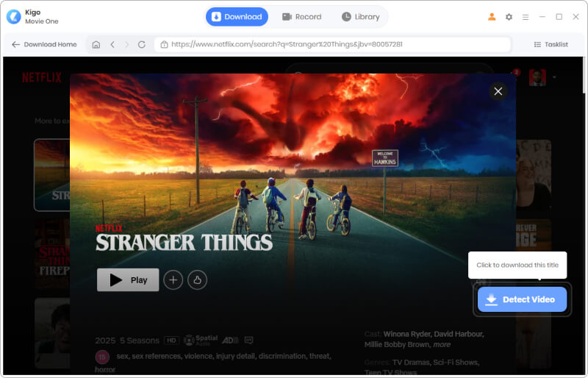This screenshot has height=378, width=588.
Task: Click Millie Bobby Brown cast link
Action: click(397, 345)
